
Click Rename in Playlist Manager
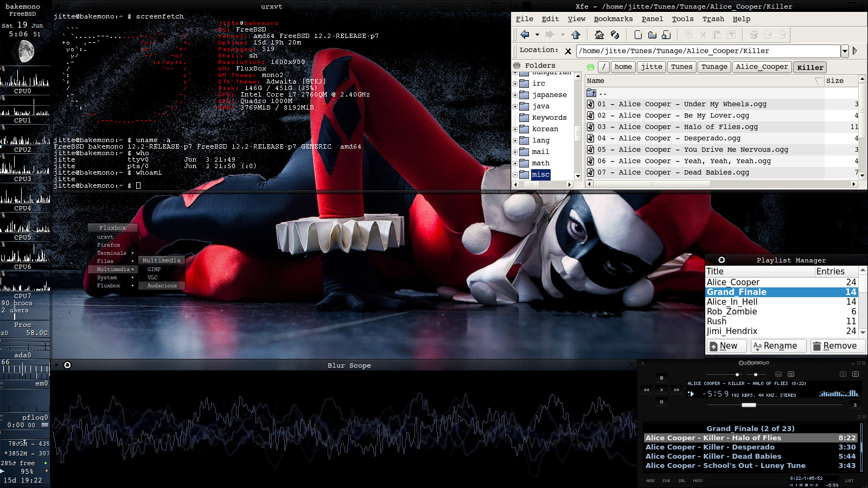[778, 346]
